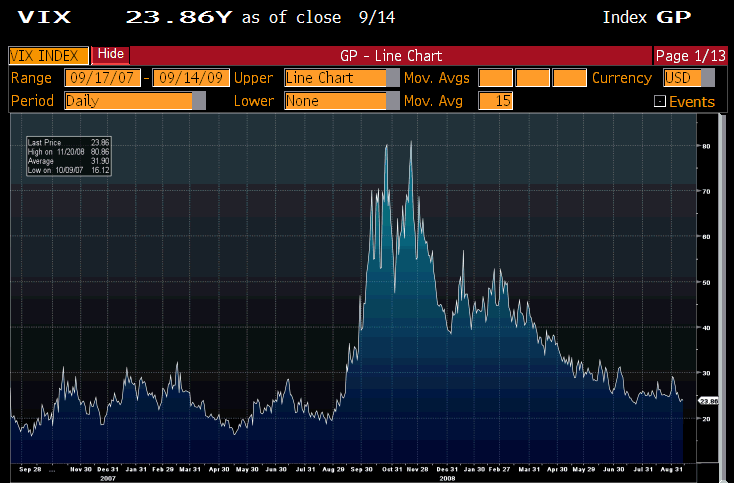734x483 pixels.
Task: Click the range end date field 09/14/09
Action: (x=189, y=78)
